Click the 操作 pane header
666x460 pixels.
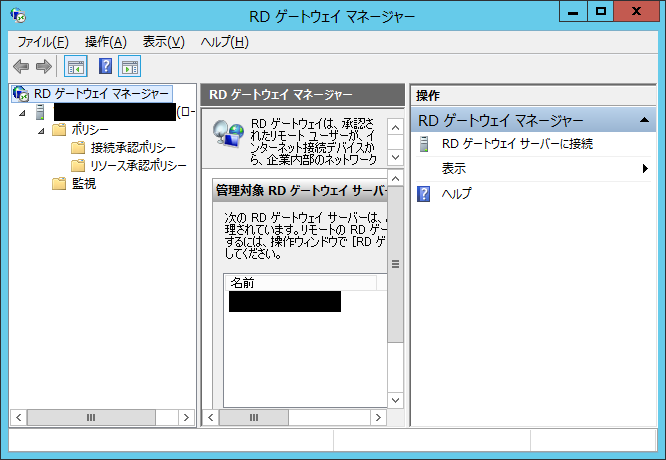click(x=533, y=96)
